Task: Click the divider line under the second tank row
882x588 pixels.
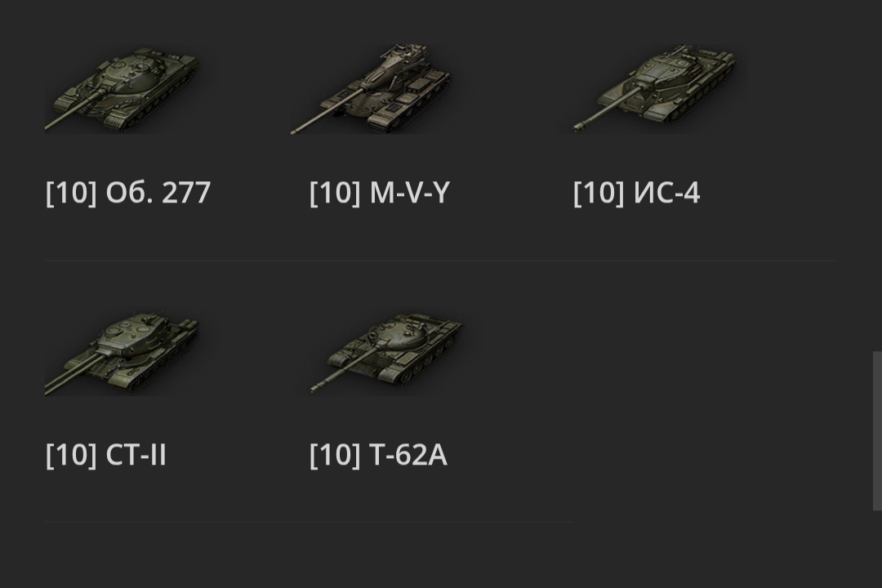Action: click(309, 522)
